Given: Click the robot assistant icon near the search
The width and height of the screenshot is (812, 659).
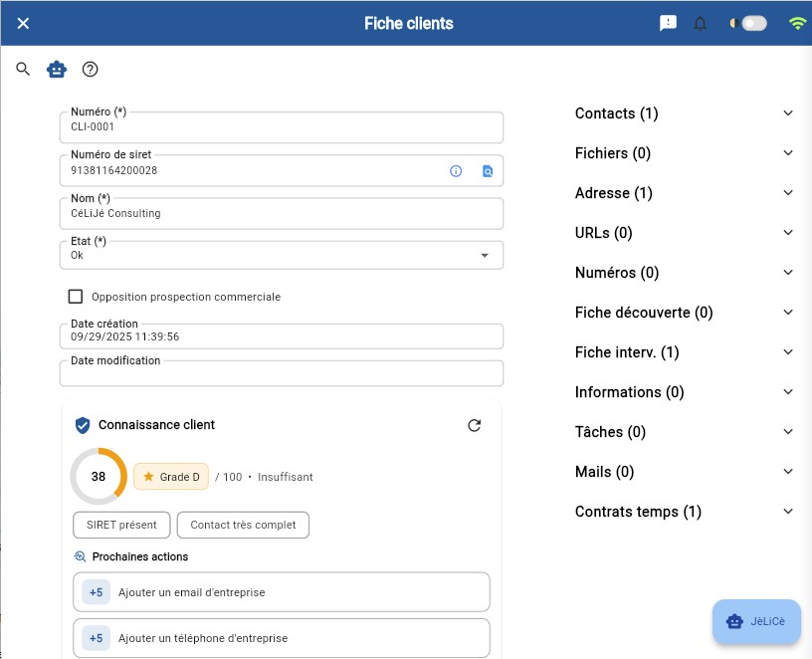Looking at the screenshot, I should pyautogui.click(x=56, y=69).
